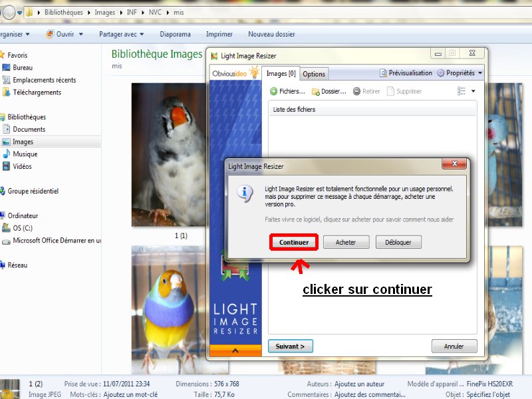Click Continuer in the dialog

tap(294, 243)
